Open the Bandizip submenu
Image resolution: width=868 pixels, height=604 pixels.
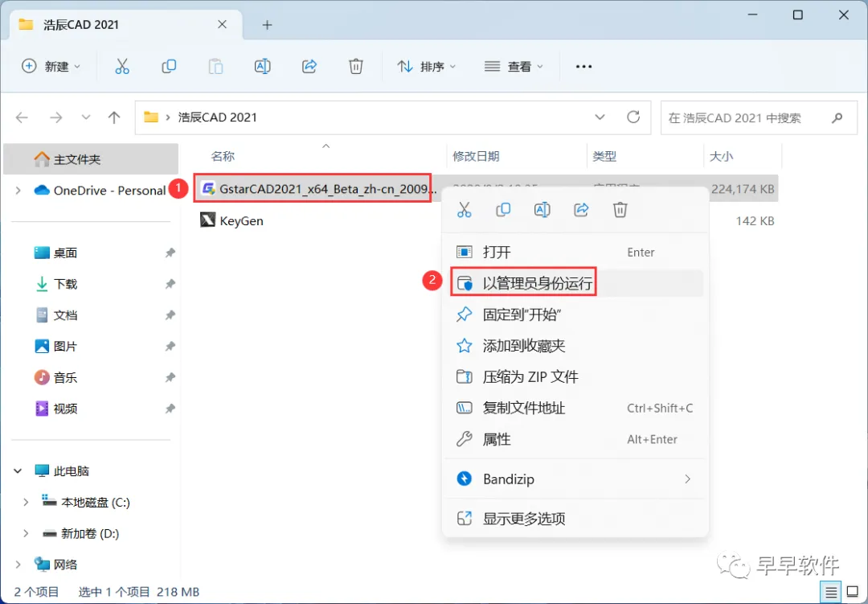pyautogui.click(x=575, y=479)
